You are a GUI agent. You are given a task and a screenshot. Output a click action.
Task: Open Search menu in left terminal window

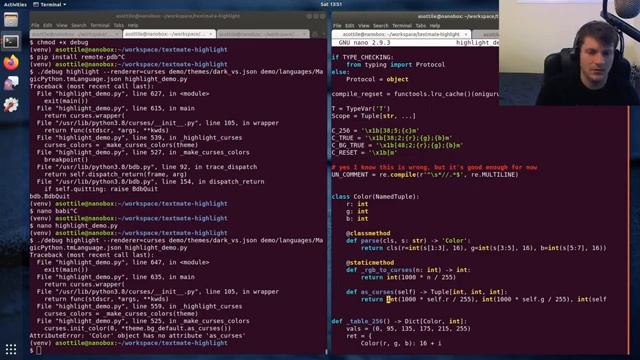click(79, 25)
